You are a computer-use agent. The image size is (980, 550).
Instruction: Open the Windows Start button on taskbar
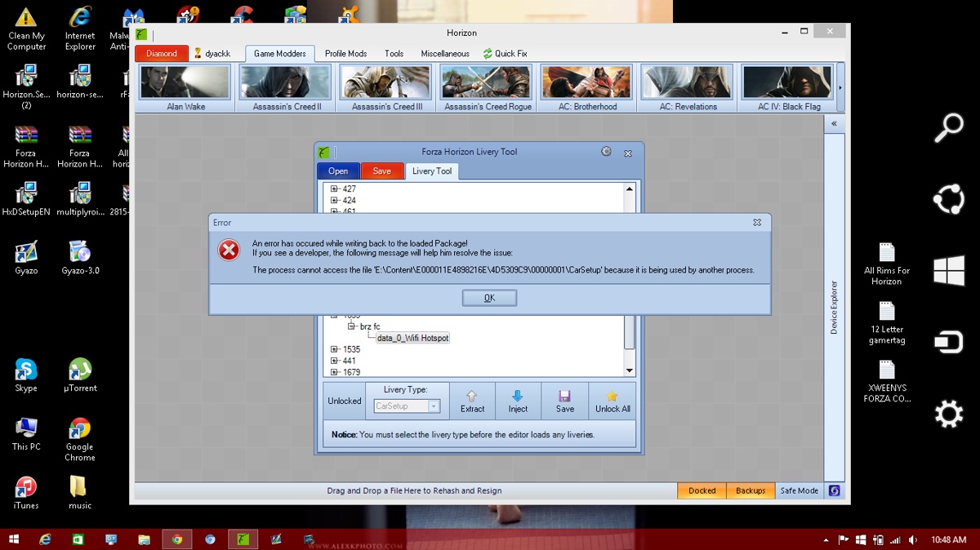click(13, 539)
